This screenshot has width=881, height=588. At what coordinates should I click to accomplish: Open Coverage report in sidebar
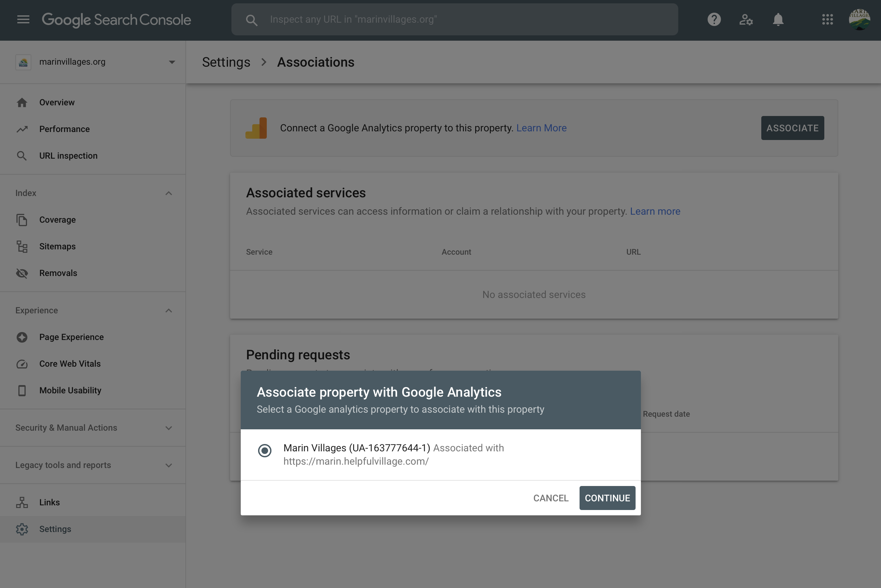point(93,220)
